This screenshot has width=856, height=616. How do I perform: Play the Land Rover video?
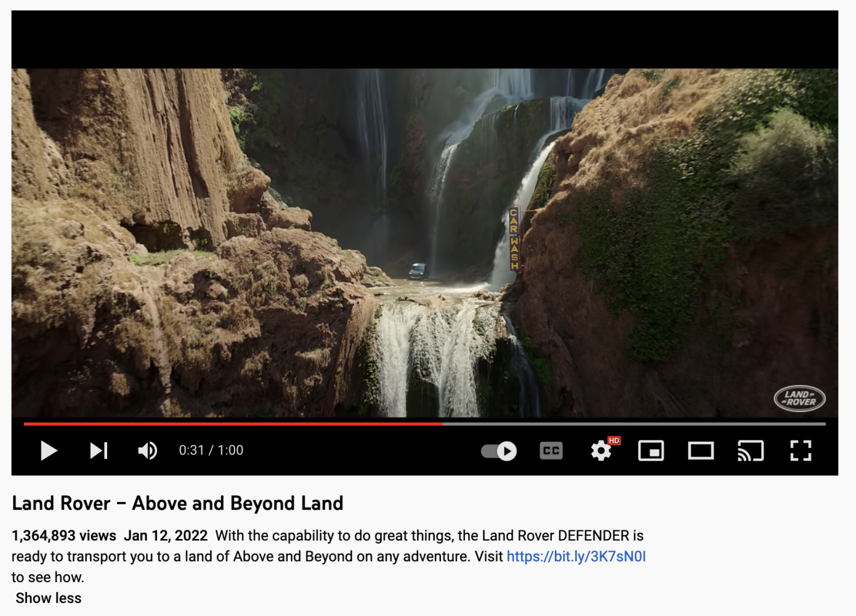click(49, 451)
